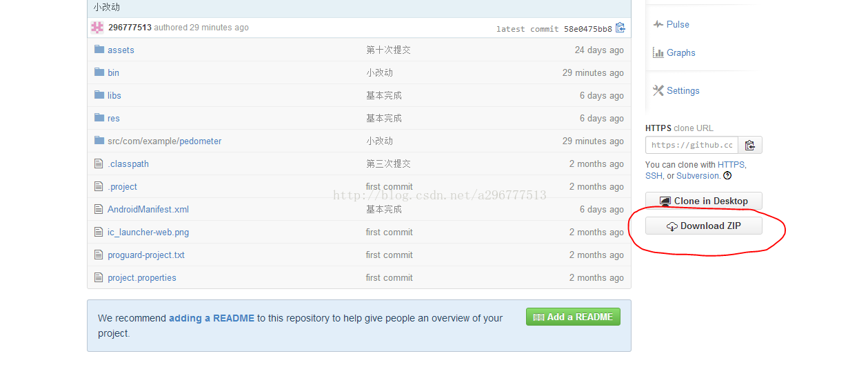Open the Pulse page
The height and width of the screenshot is (376, 868).
(678, 24)
